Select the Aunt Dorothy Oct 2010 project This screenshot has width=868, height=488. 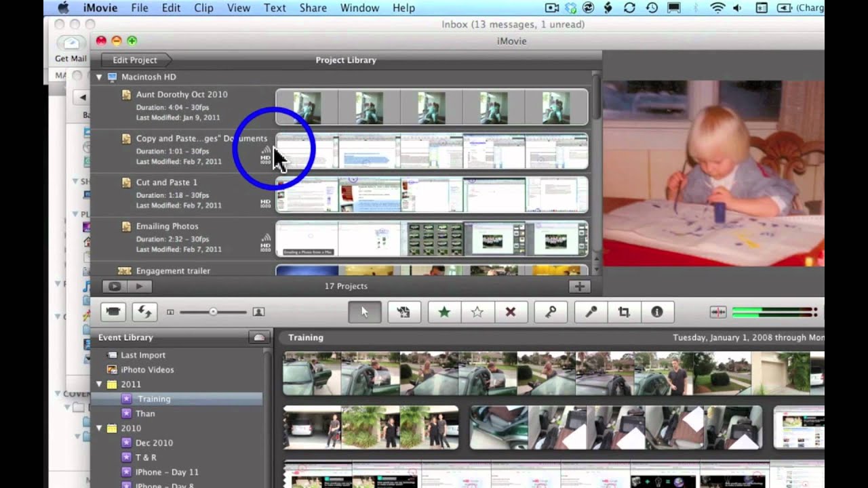[182, 95]
